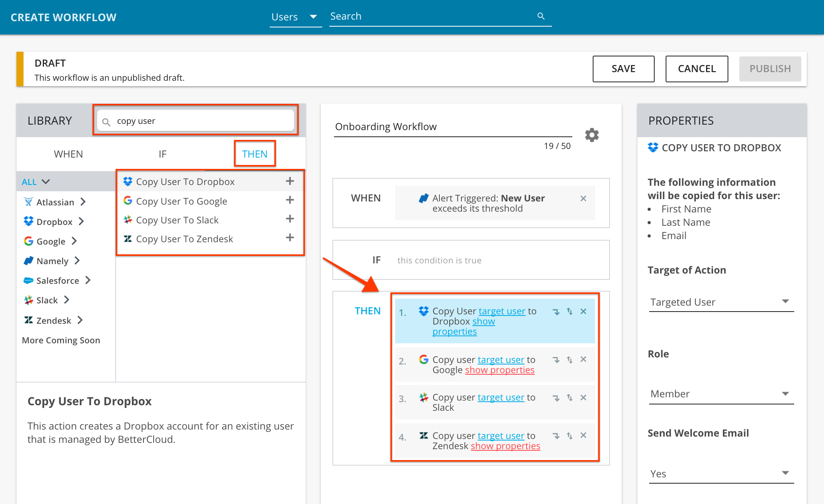Click reorder arrows on Slack step
Image resolution: width=824 pixels, height=504 pixels.
(570, 398)
